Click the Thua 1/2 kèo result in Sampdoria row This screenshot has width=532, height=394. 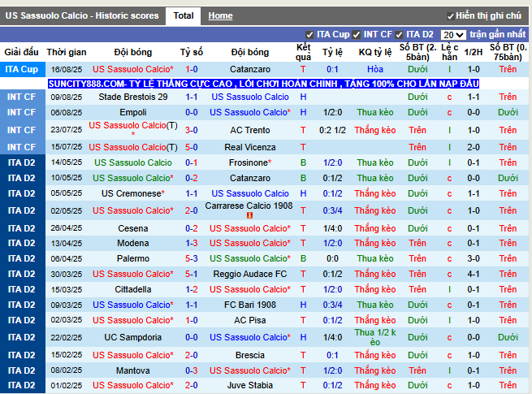[375, 338]
